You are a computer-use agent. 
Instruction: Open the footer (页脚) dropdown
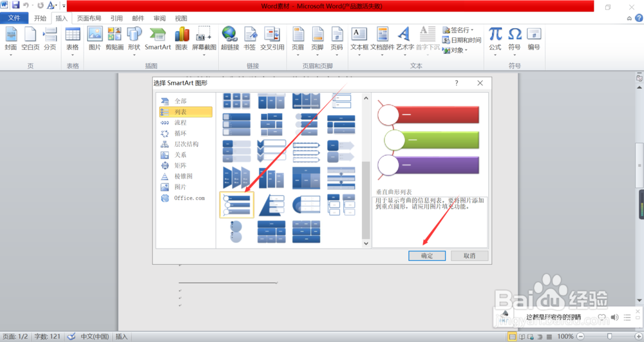(317, 40)
